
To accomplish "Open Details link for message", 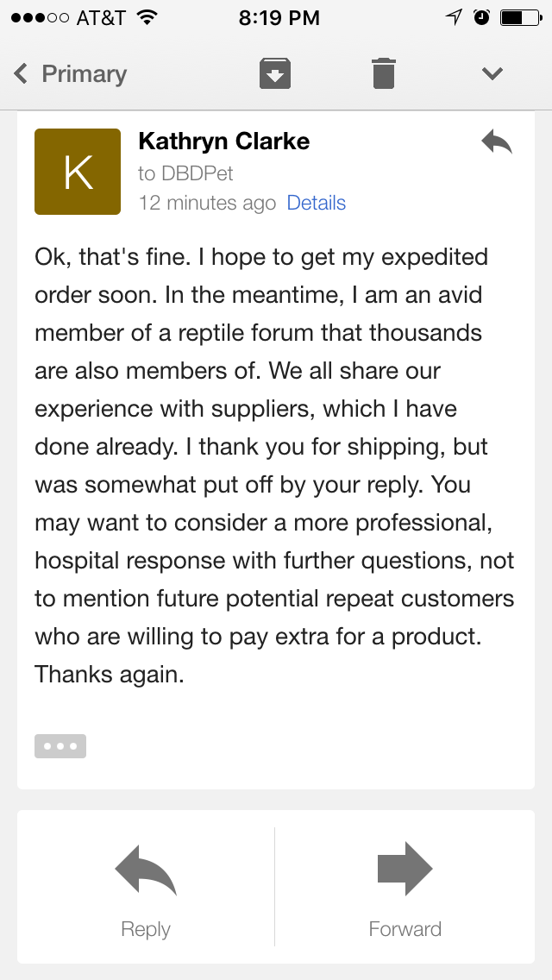I will 317,203.
